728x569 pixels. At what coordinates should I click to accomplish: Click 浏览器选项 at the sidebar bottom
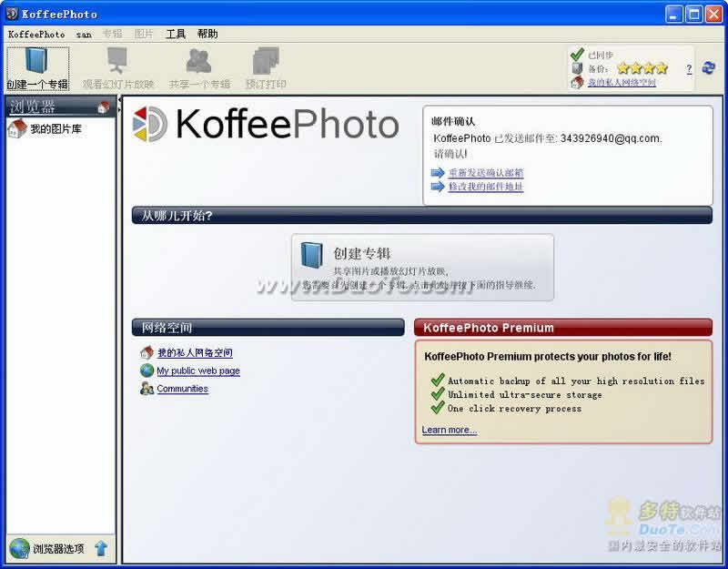click(x=58, y=549)
